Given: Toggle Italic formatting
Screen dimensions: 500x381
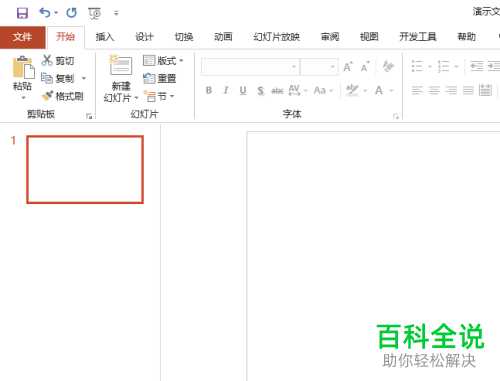Looking at the screenshot, I should (x=226, y=90).
